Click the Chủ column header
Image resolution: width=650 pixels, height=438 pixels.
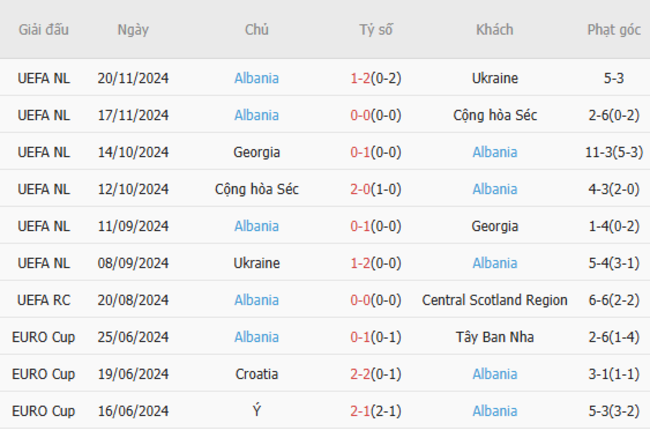click(256, 30)
